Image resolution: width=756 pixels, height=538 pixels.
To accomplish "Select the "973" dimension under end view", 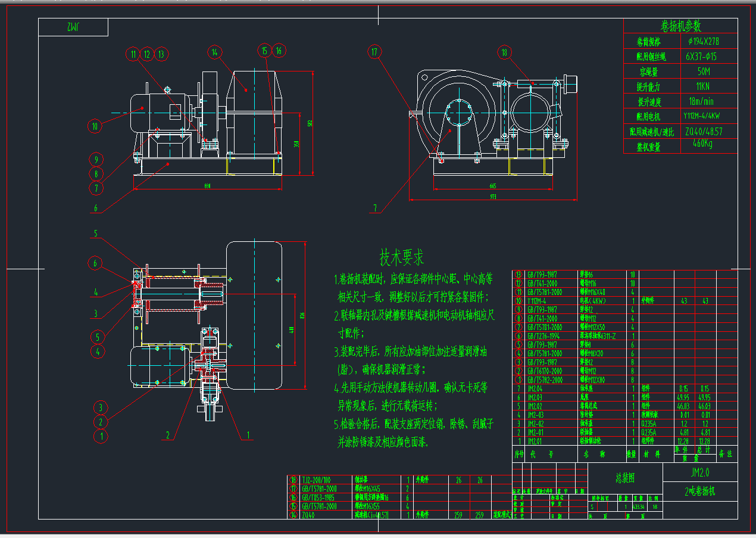I will 493,197.
